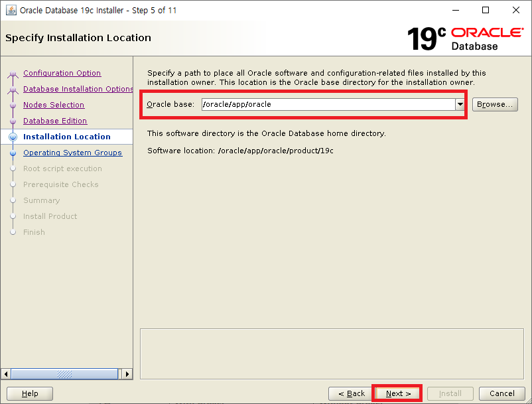Click the Finish step text
The height and width of the screenshot is (404, 532).
coord(34,232)
